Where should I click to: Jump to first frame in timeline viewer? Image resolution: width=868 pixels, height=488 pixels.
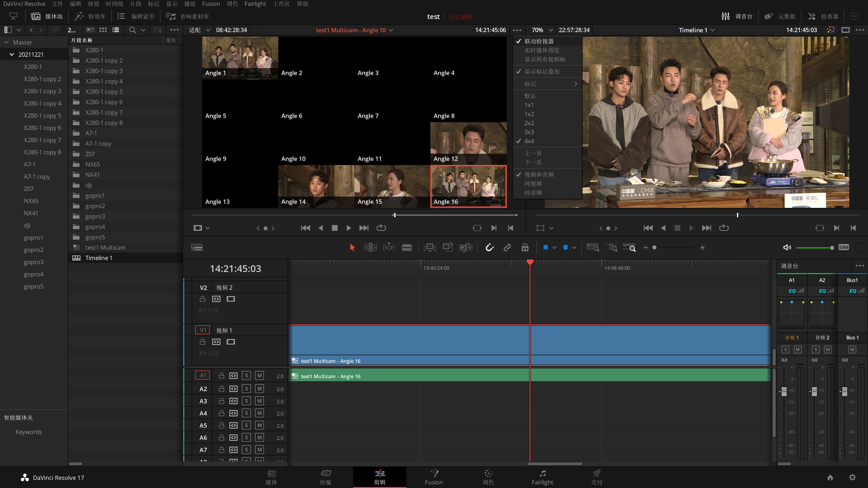pos(648,228)
